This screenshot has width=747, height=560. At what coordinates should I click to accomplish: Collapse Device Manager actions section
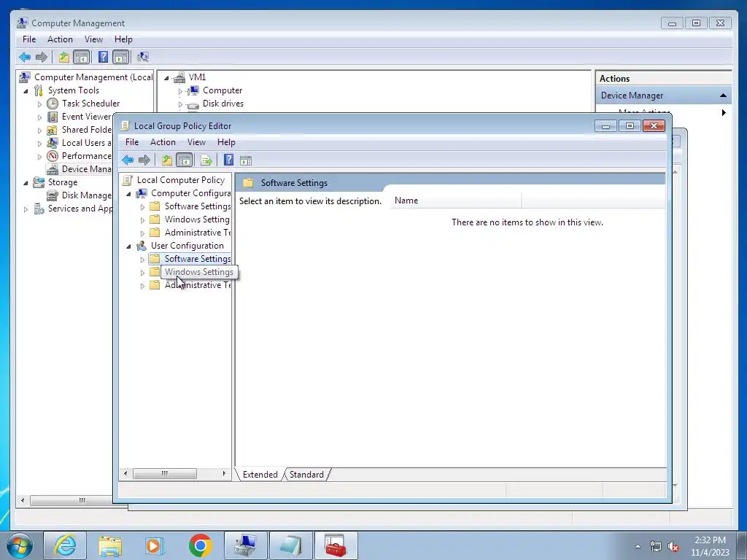(723, 96)
